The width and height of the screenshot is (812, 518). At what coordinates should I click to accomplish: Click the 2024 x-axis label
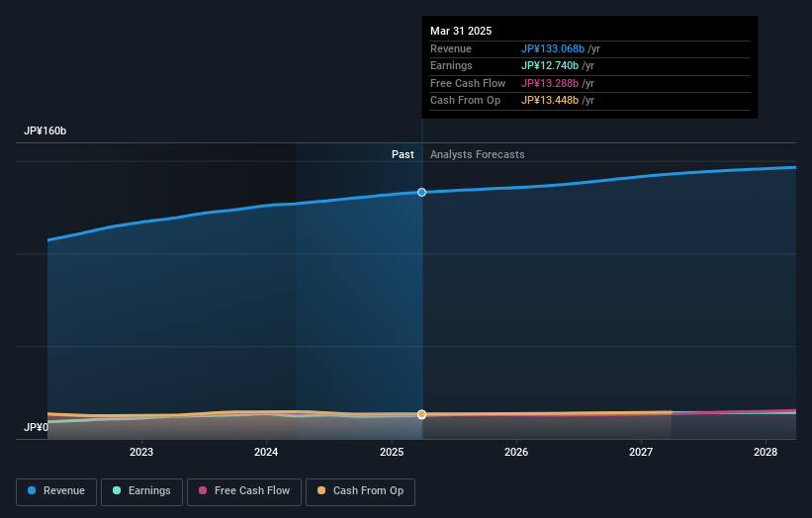point(266,453)
